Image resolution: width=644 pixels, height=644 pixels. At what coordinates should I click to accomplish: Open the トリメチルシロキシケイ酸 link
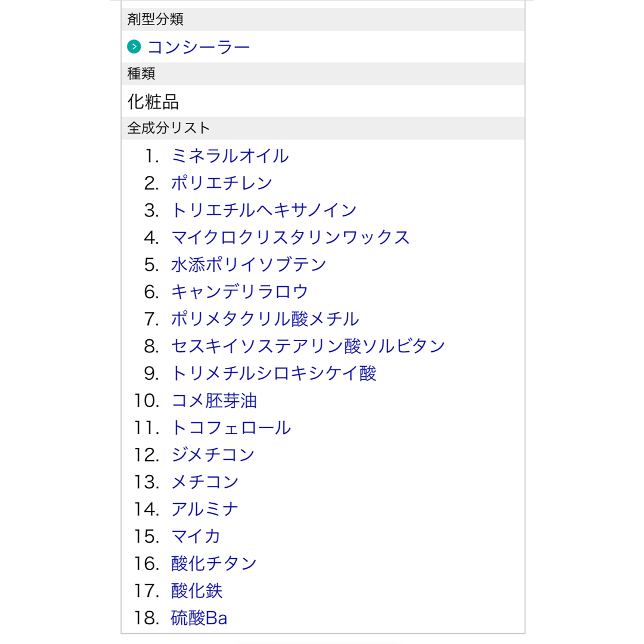[x=274, y=373]
